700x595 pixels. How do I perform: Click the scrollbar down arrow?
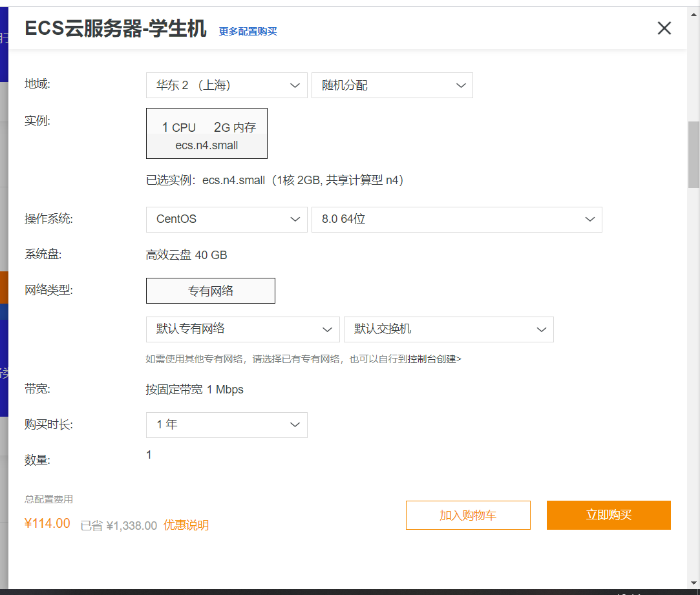[x=694, y=583]
